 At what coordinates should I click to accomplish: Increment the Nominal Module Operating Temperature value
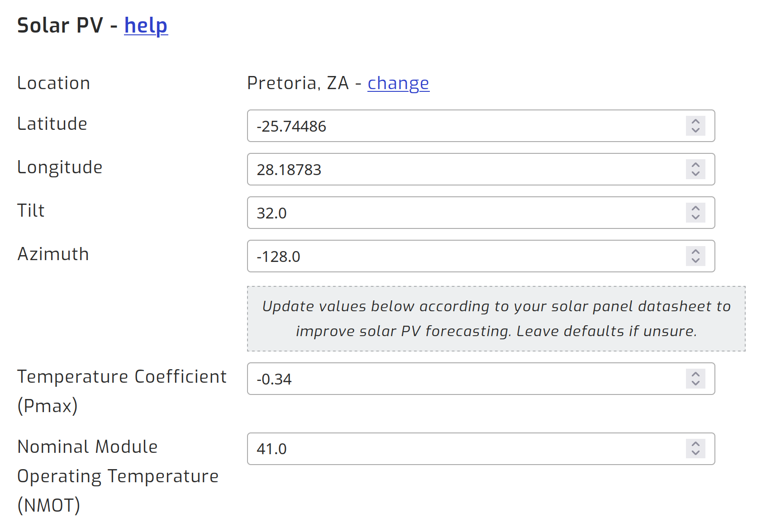695,444
